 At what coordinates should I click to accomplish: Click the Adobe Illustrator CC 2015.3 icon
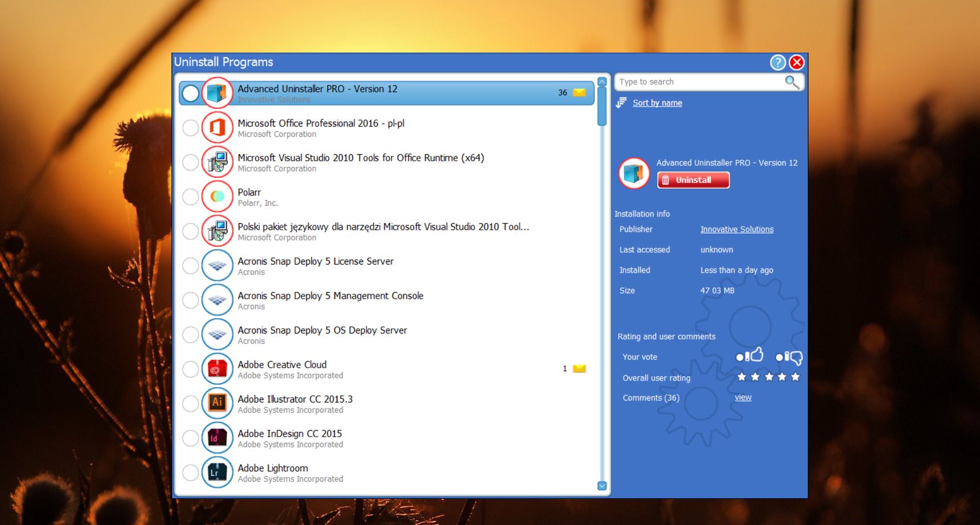217,404
